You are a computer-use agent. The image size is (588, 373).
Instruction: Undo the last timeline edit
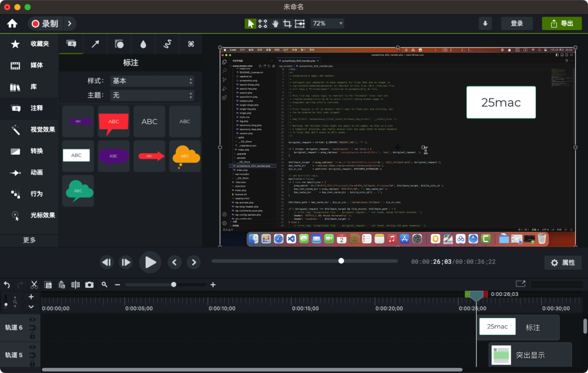click(7, 284)
